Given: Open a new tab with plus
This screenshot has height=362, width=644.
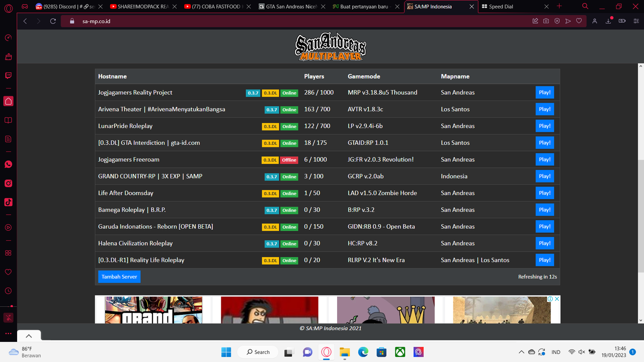Looking at the screenshot, I should [x=559, y=7].
